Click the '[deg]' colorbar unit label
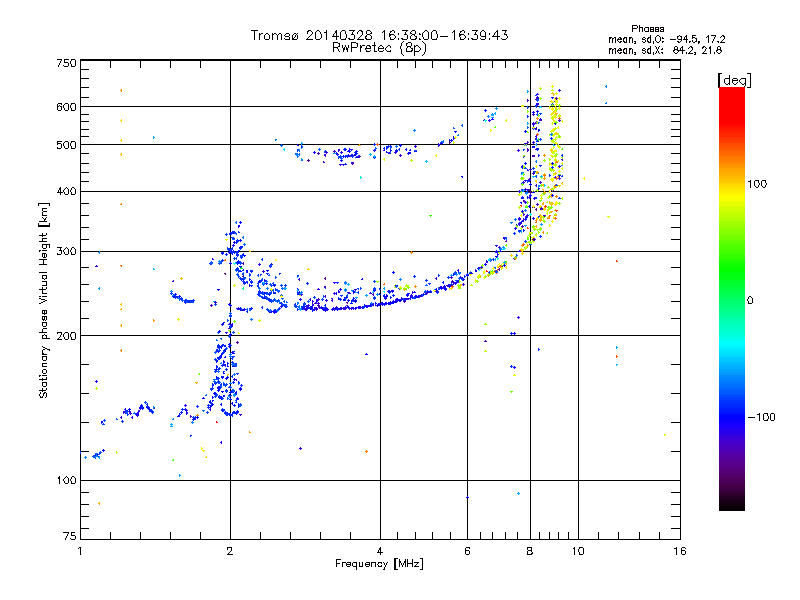Image resolution: width=800 pixels, height=600 pixels. (x=734, y=80)
